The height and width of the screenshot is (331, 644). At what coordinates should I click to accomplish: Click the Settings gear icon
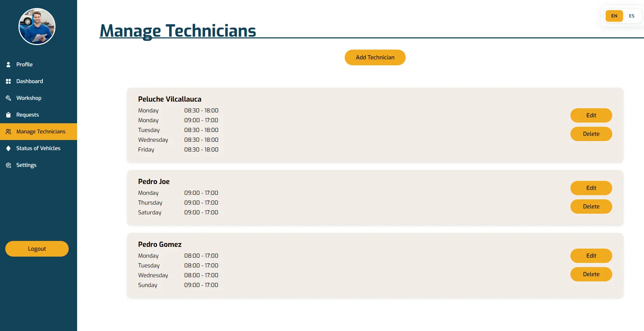click(8, 165)
